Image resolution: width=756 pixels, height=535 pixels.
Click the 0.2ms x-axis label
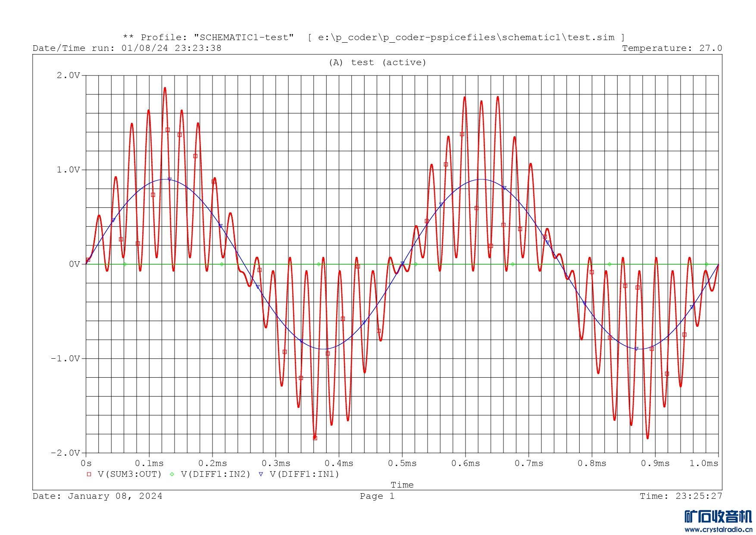212,463
